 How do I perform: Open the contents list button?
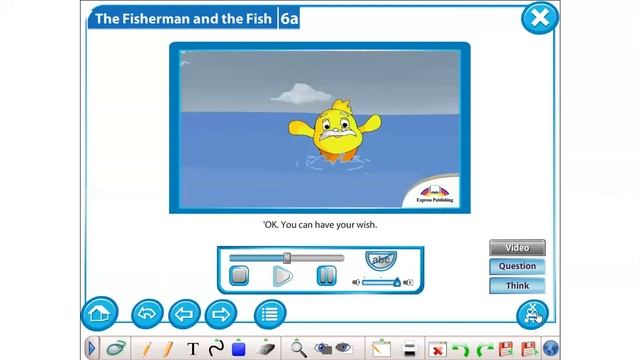tap(270, 314)
